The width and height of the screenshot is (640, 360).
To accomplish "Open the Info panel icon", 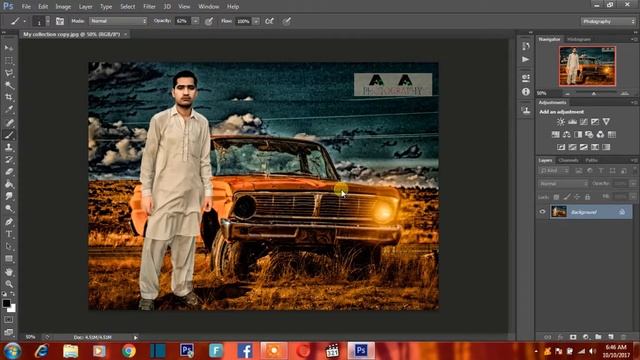I will point(526,92).
